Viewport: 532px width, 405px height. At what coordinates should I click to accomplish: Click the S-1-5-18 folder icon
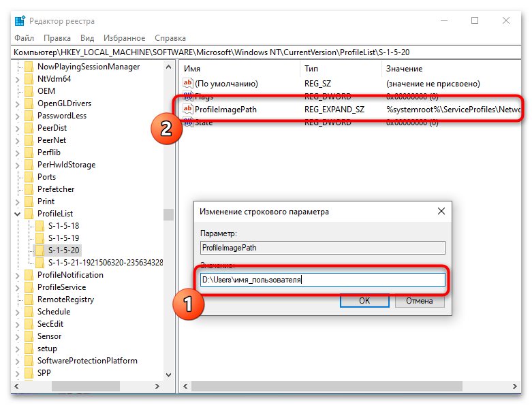click(40, 226)
